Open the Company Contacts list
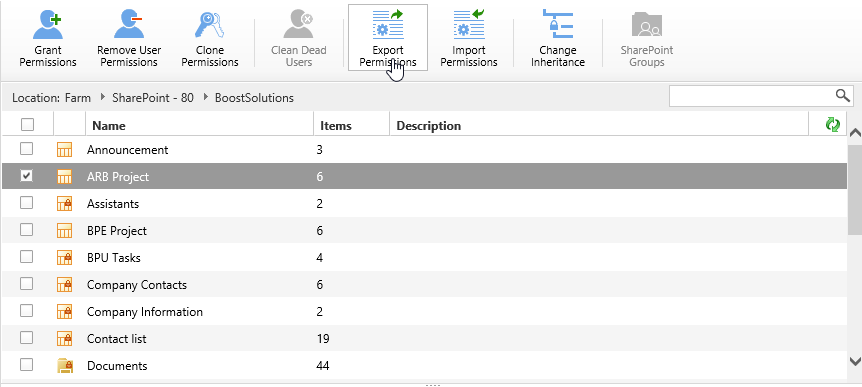This screenshot has height=387, width=862. click(x=137, y=285)
